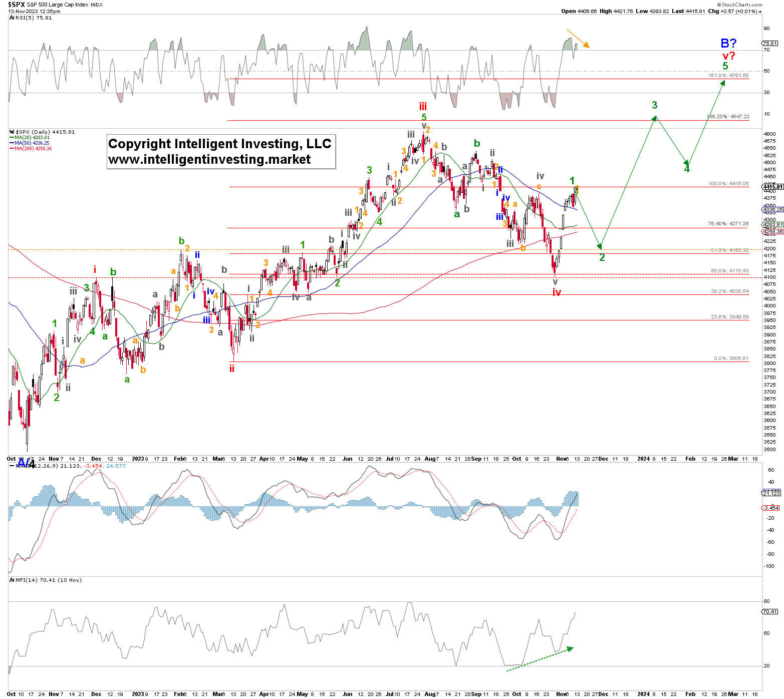The height and width of the screenshot is (699, 784).
Task: Click the '0.0%: 3805.81' Fibonacci label
Action: 731,359
